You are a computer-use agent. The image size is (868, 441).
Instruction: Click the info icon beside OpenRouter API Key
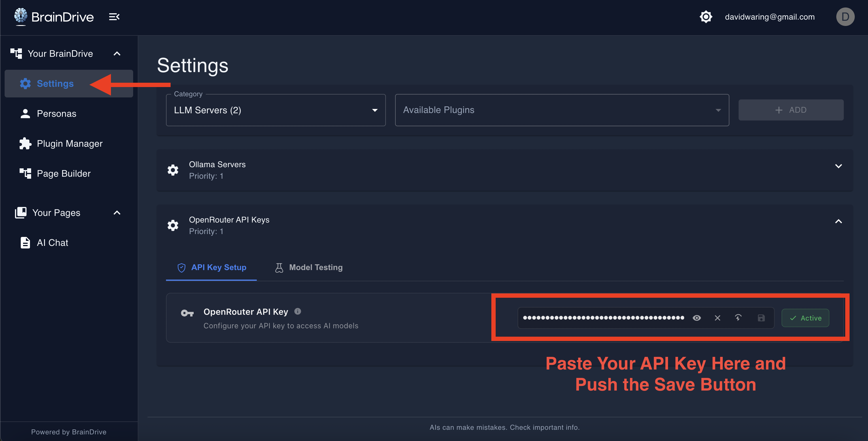pyautogui.click(x=297, y=311)
